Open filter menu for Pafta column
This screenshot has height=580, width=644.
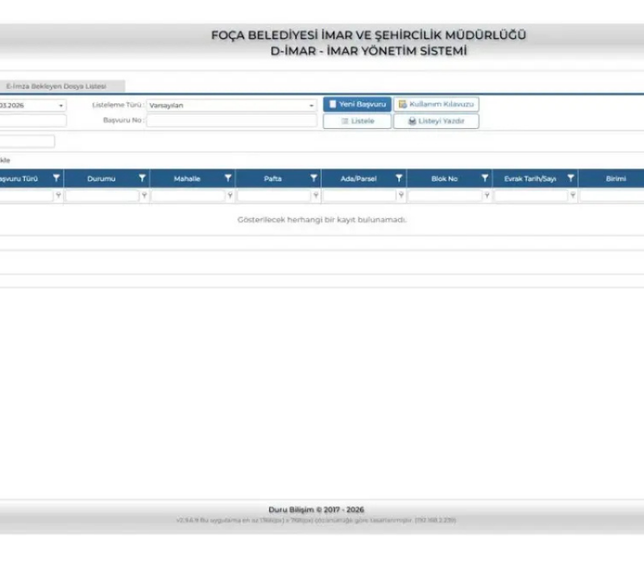tap(314, 178)
